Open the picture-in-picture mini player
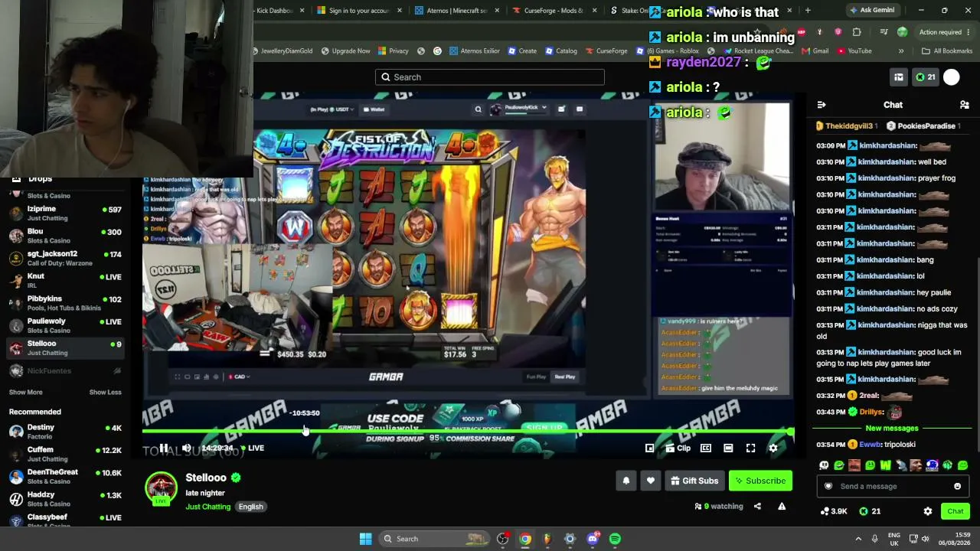Screen dimensions: 980x551 coord(649,448)
